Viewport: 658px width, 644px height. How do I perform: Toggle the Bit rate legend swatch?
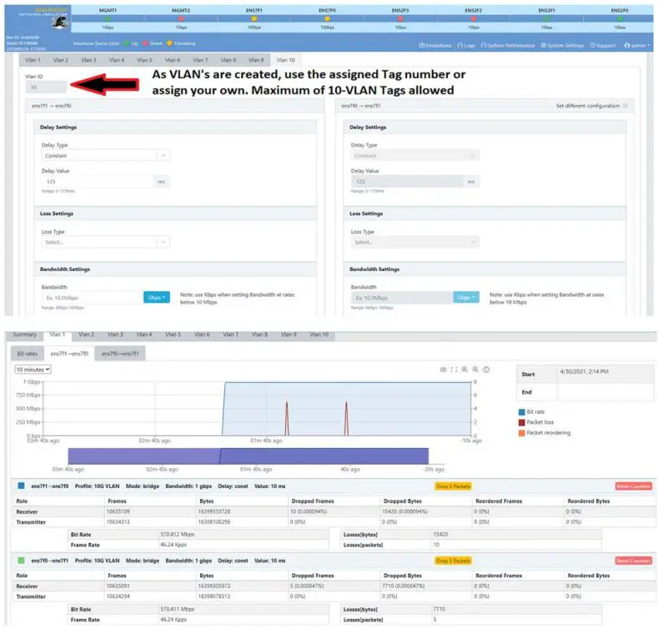[x=521, y=412]
